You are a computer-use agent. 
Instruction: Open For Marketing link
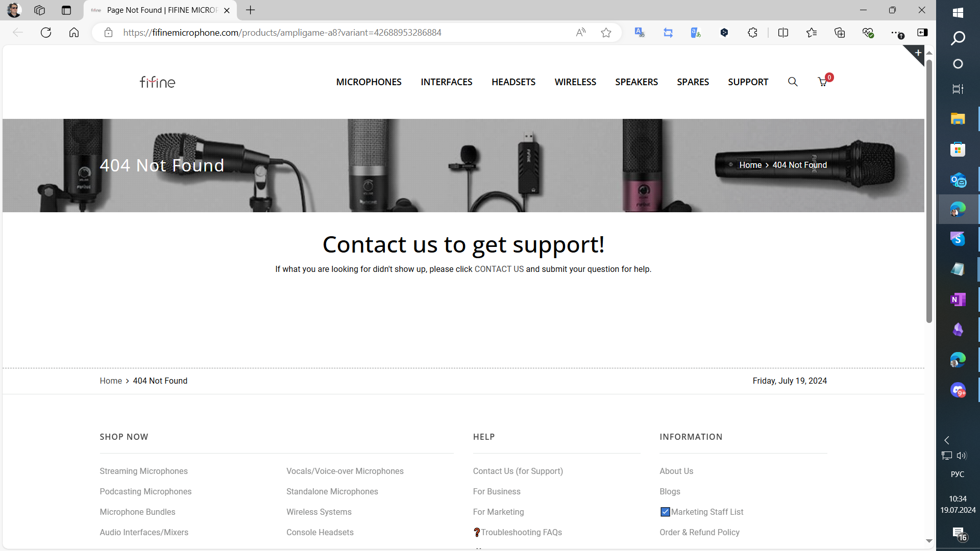[498, 512]
